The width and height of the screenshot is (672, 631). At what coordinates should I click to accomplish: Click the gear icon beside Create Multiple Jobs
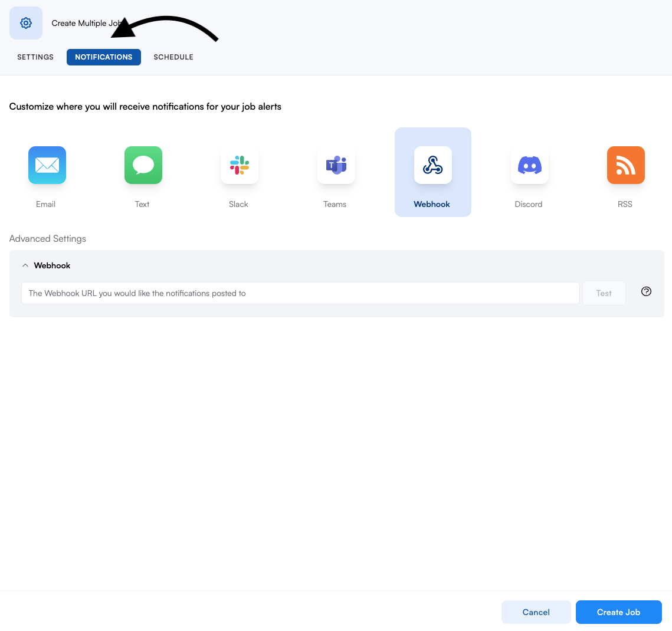coord(26,23)
